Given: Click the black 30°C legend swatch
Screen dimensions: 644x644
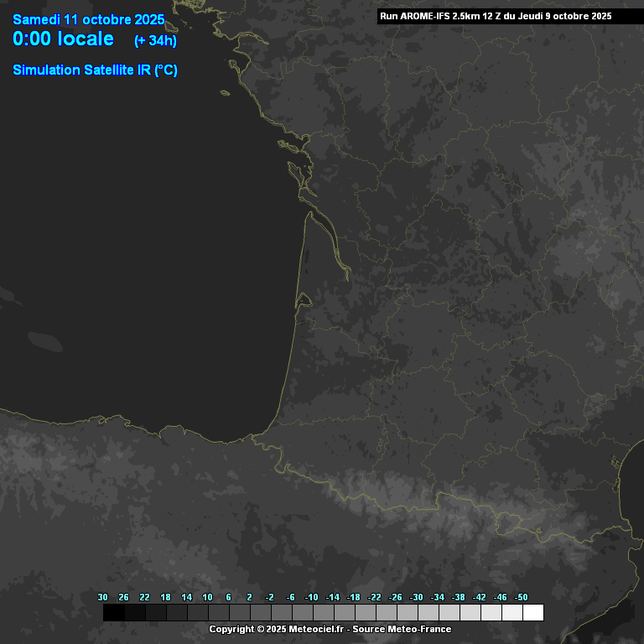Looking at the screenshot, I should pos(113,613).
